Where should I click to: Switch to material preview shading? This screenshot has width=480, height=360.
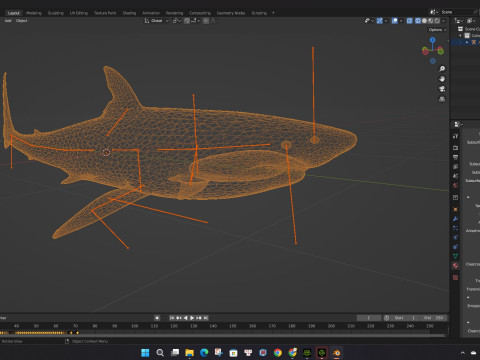click(x=431, y=21)
